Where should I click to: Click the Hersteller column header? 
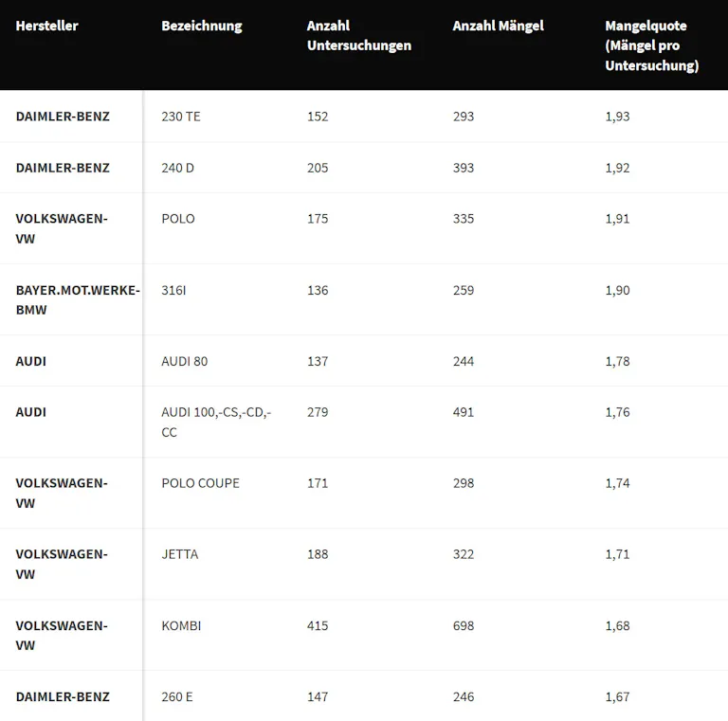[46, 26]
